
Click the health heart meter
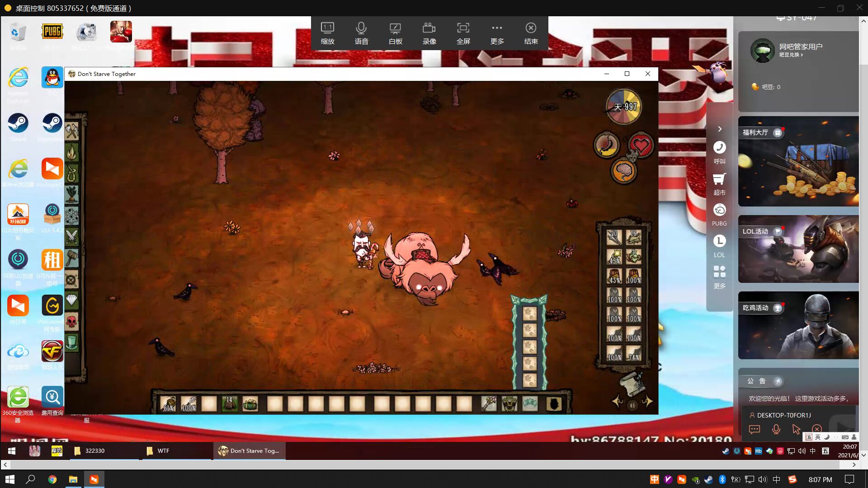pyautogui.click(x=641, y=145)
